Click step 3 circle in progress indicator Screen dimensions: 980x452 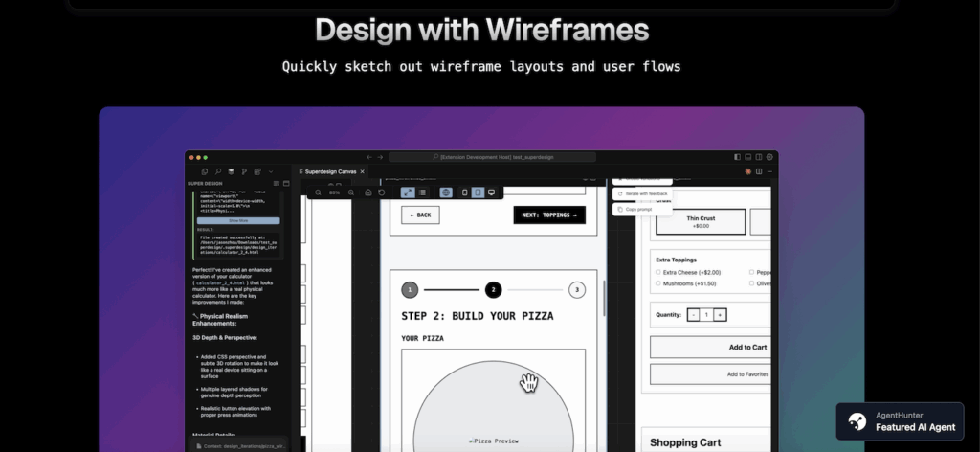(576, 290)
